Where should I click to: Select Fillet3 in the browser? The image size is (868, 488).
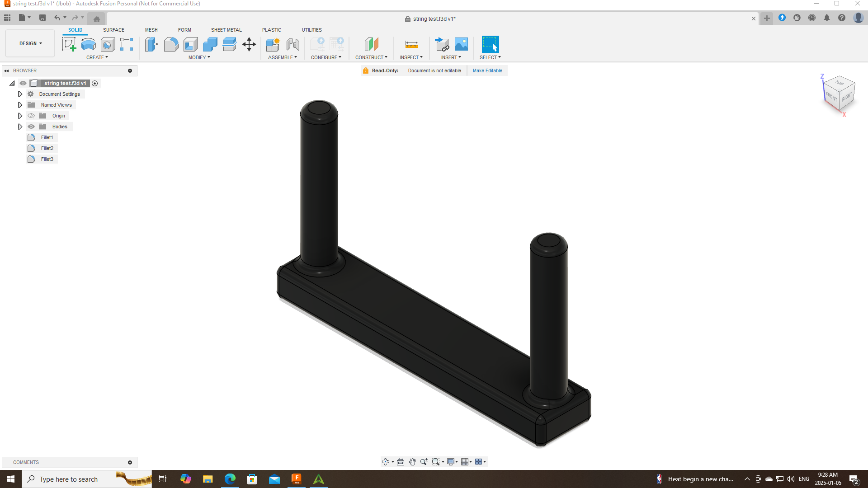tap(47, 159)
